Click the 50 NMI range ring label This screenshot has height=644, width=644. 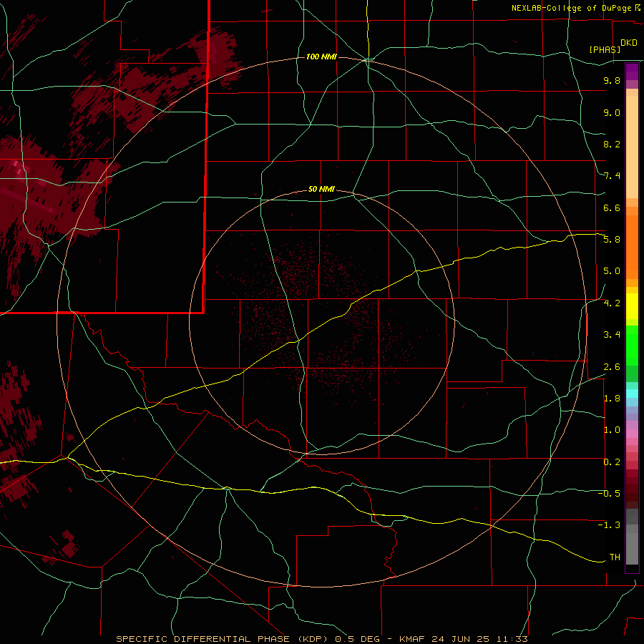click(x=321, y=190)
